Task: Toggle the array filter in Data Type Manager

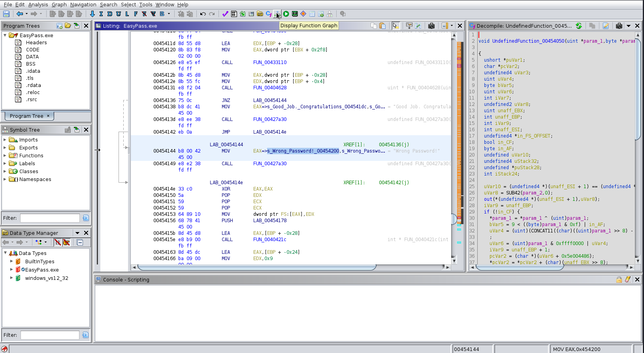Action: point(58,242)
